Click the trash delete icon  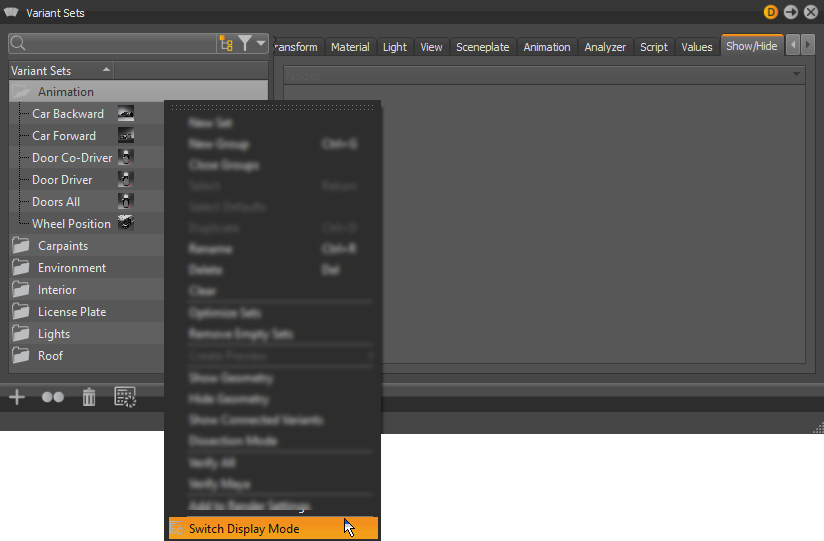pyautogui.click(x=89, y=397)
